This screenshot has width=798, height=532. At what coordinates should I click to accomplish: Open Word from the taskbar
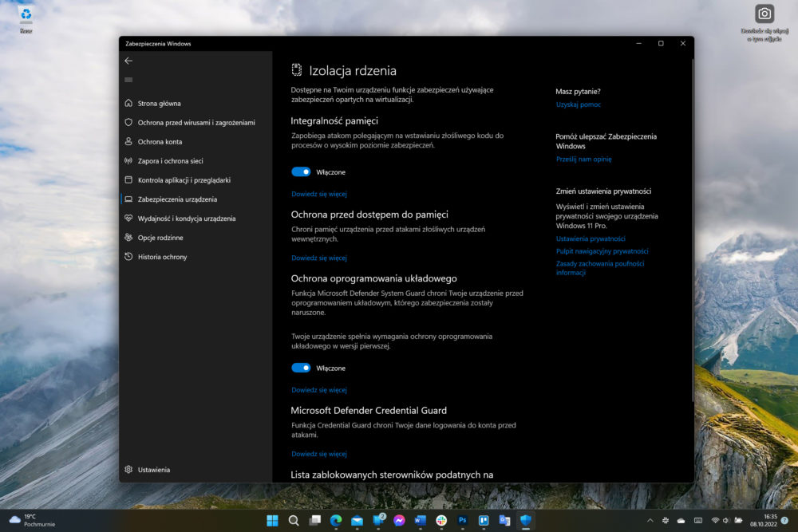click(x=421, y=520)
